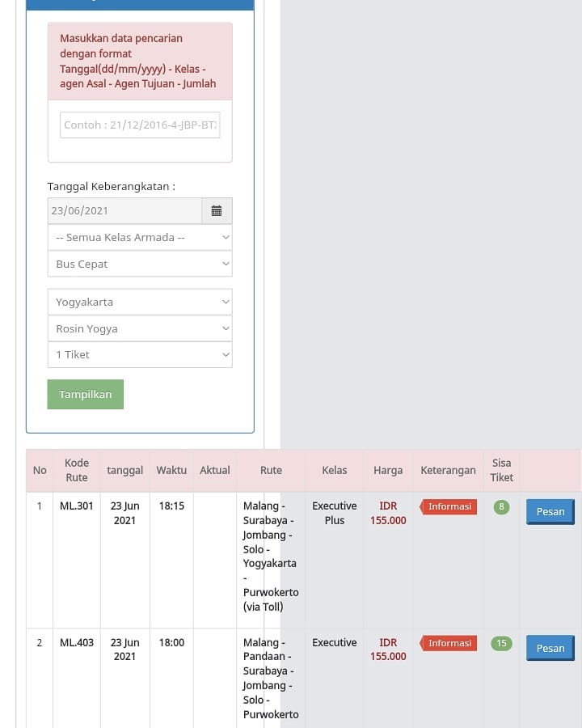This screenshot has height=728, width=582.
Task: Book route ML.403 with Pesan
Action: pos(550,649)
